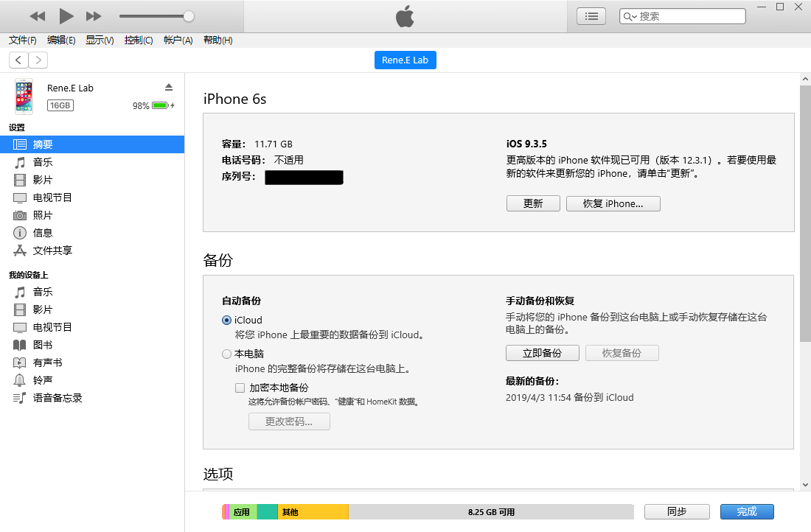Select 摘要 in the settings sidebar
This screenshot has height=532, width=811.
(x=92, y=144)
